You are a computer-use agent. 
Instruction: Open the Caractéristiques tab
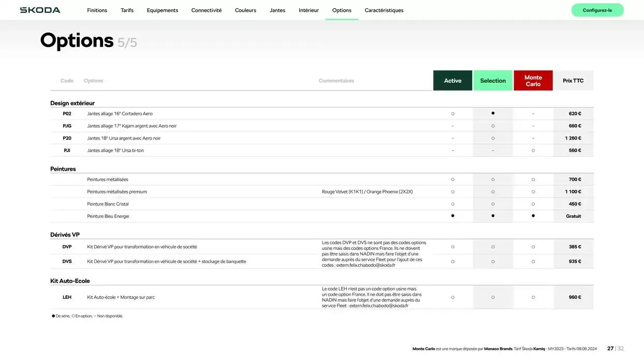[384, 10]
